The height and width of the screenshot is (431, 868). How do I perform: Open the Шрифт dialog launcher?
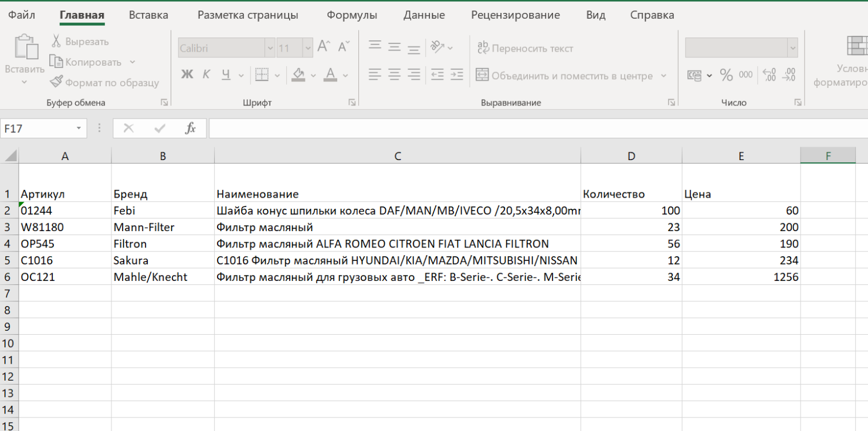352,103
